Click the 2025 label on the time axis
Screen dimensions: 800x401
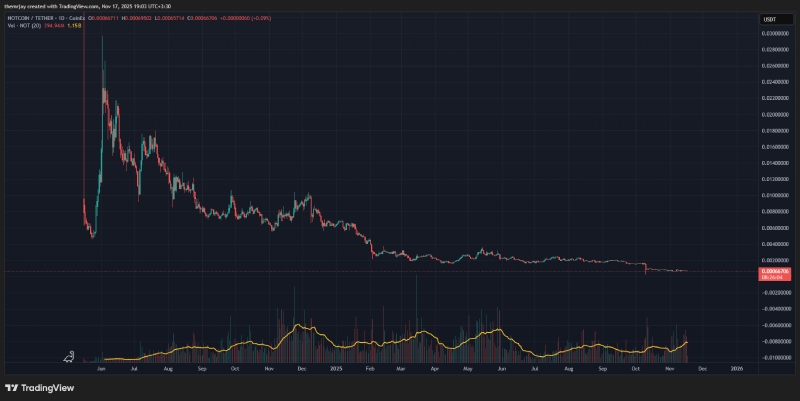click(x=334, y=368)
